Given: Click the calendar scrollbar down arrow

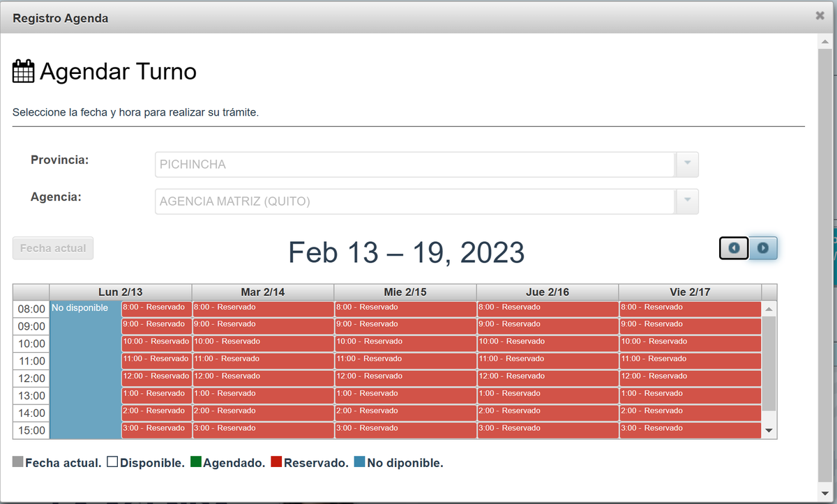Looking at the screenshot, I should click(769, 431).
